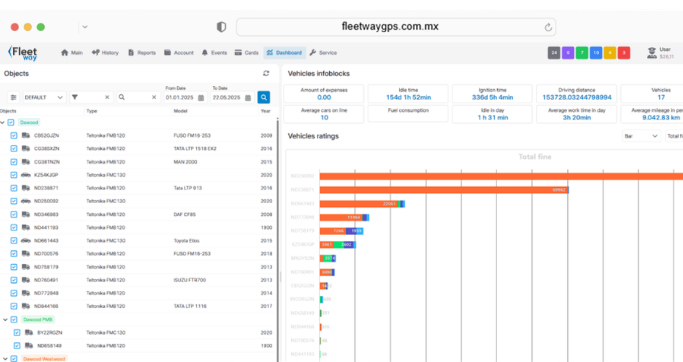Open the column settings sliders icon

(14, 97)
